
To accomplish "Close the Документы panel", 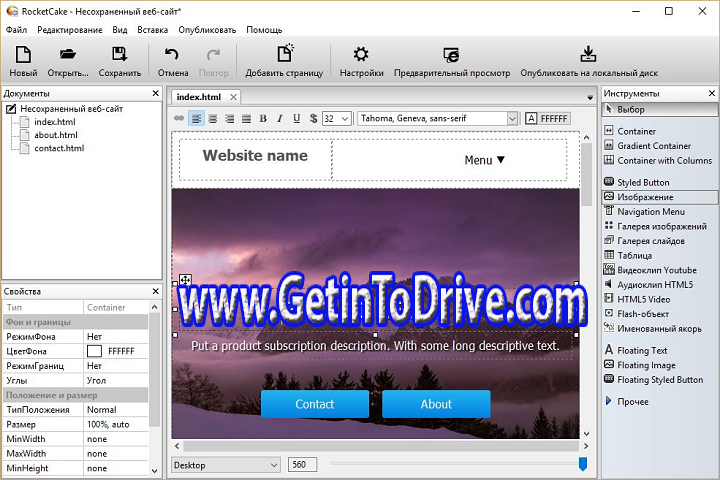I will pos(155,93).
